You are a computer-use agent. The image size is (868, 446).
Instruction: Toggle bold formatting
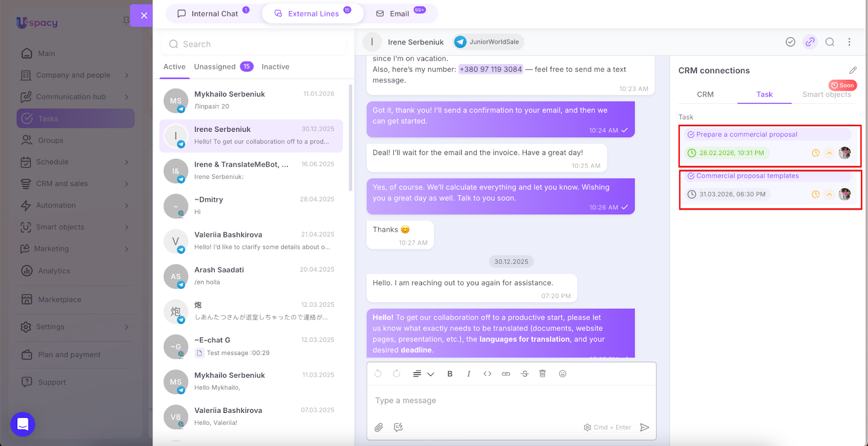[x=450, y=374]
